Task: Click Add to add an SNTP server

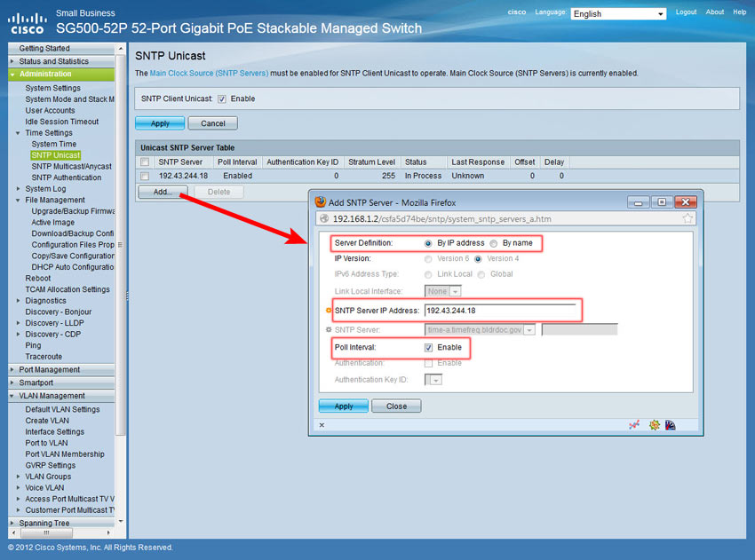Action: (x=163, y=192)
